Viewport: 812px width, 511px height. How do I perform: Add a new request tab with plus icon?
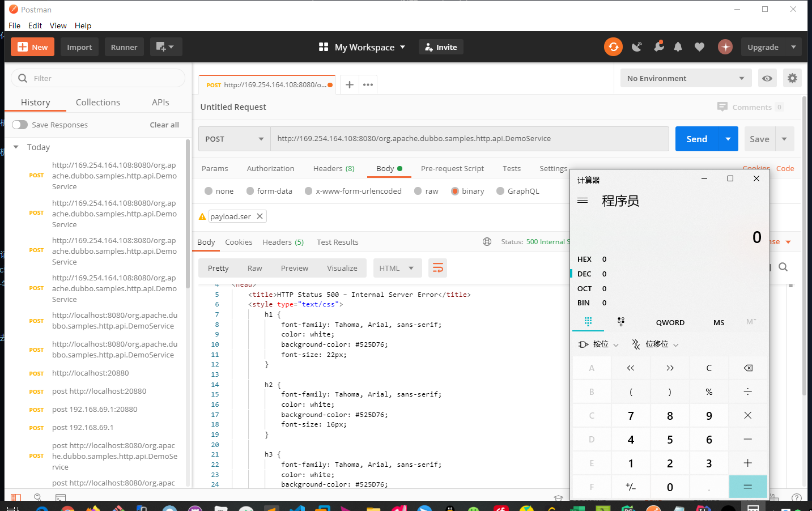(350, 85)
